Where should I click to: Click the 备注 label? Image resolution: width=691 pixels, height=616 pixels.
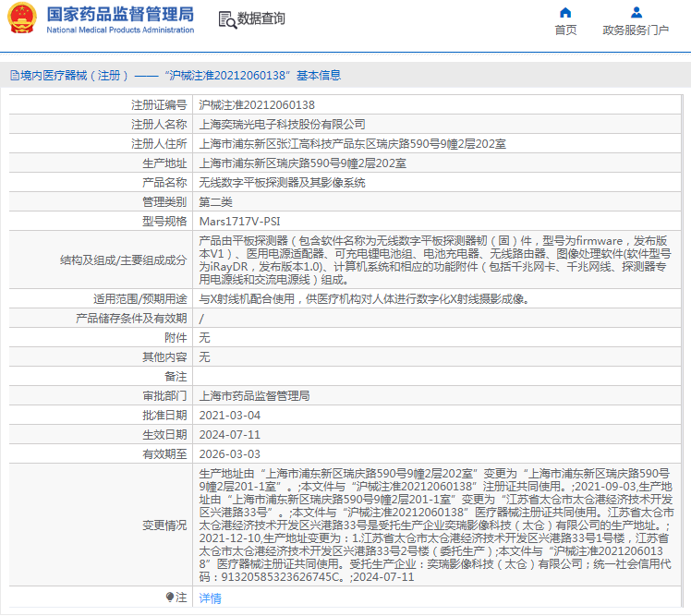(176, 376)
